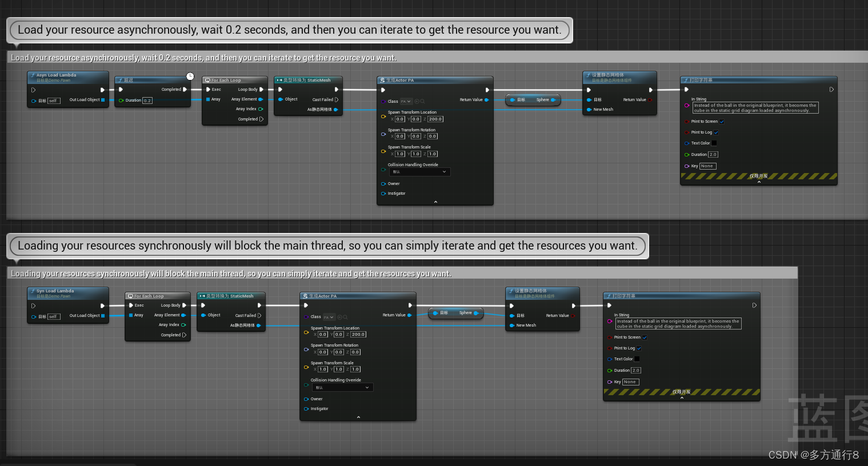
Task: Click the black Text Color swatch in the async group
Action: [714, 143]
